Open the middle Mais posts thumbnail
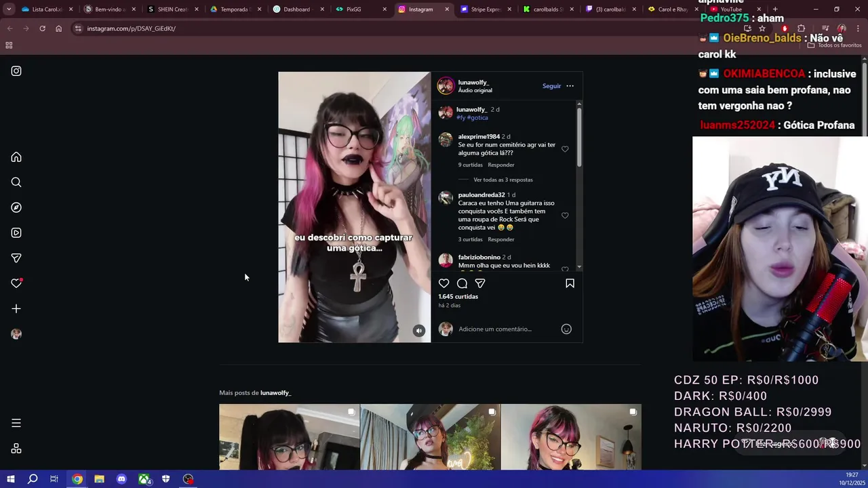868x488 pixels. [x=430, y=436]
